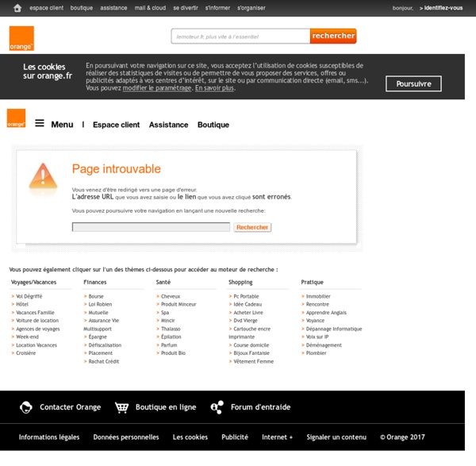
Task: Focus the lemoteur.fr search field
Action: [x=240, y=37]
